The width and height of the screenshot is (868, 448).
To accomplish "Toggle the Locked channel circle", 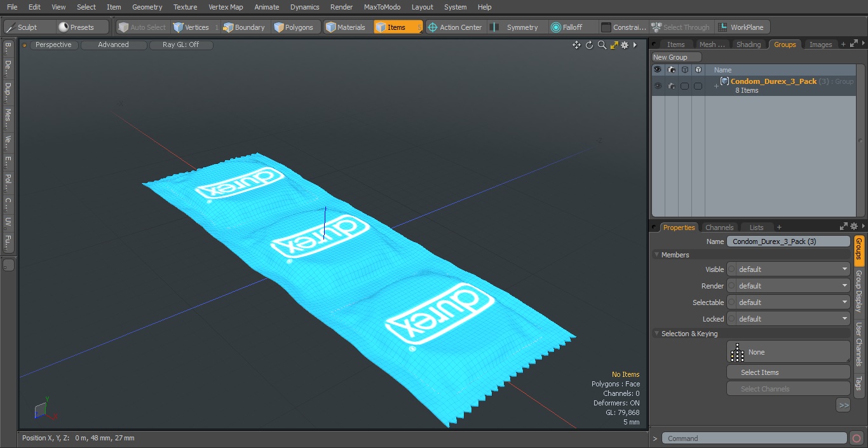I will pos(731,319).
